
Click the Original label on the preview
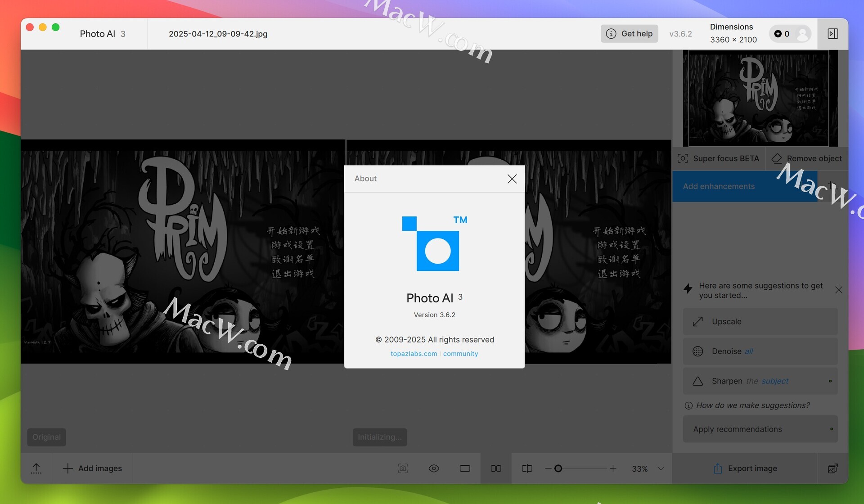(46, 437)
